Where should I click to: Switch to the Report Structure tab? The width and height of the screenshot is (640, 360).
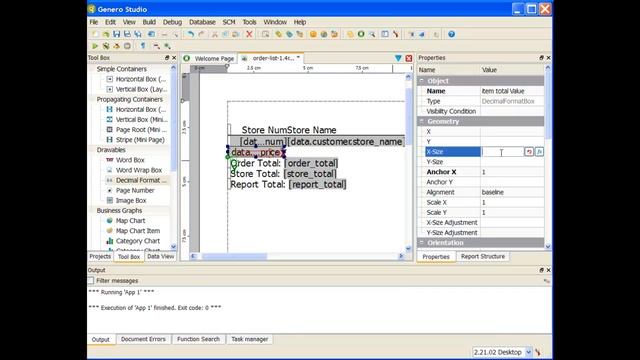(x=483, y=256)
